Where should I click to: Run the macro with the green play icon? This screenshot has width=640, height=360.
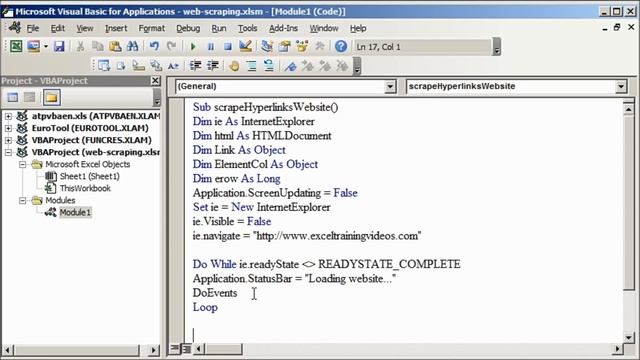193,47
